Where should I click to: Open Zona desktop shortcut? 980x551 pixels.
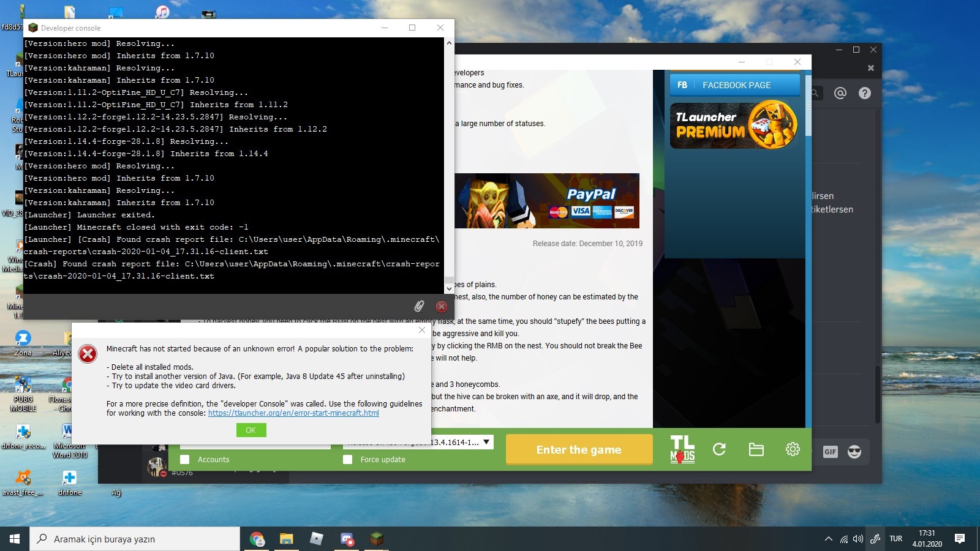point(23,343)
